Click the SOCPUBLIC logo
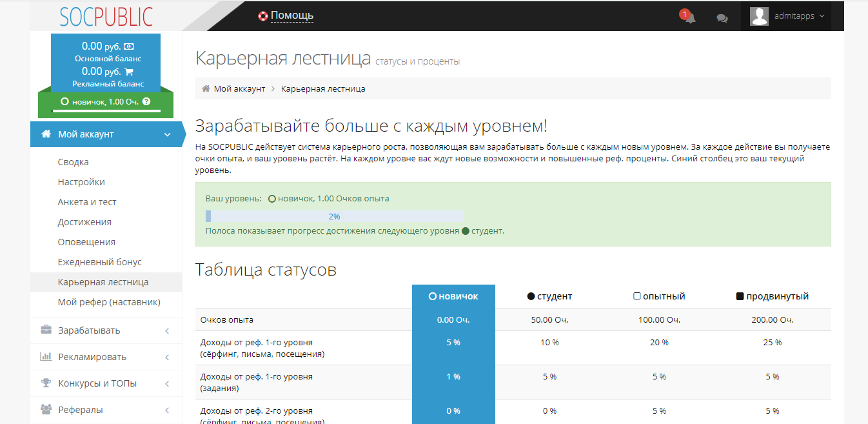The height and width of the screenshot is (424, 868). 106,16
